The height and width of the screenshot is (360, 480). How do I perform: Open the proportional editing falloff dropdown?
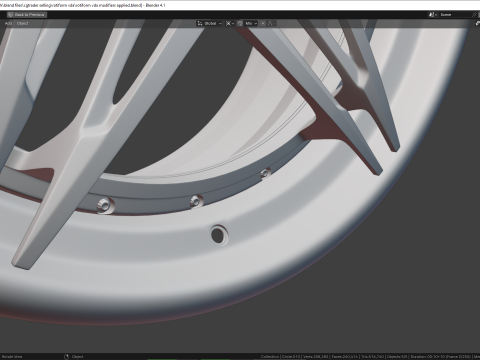271,23
